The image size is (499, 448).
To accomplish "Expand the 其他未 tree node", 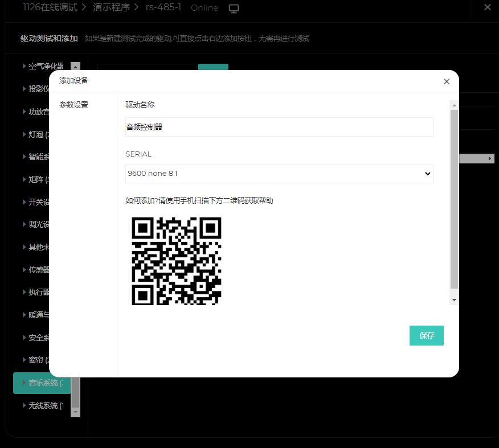I will pyautogui.click(x=24, y=247).
